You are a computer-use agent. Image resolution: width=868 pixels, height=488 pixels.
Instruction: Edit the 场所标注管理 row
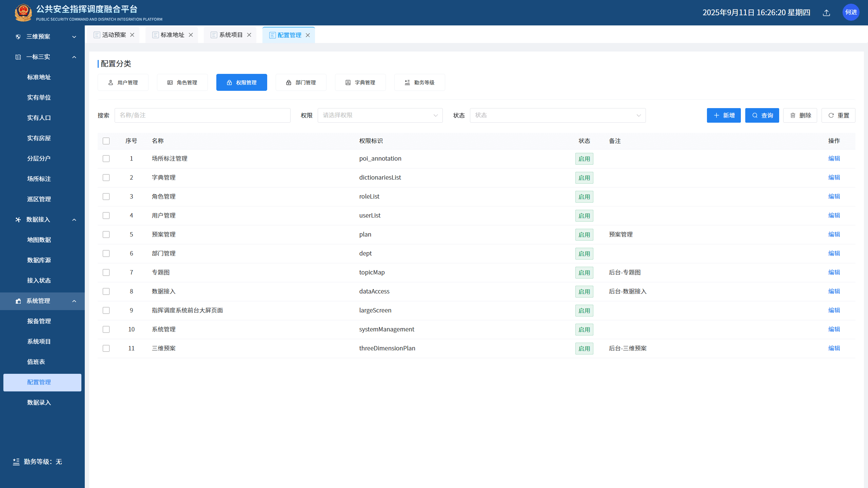coord(834,159)
